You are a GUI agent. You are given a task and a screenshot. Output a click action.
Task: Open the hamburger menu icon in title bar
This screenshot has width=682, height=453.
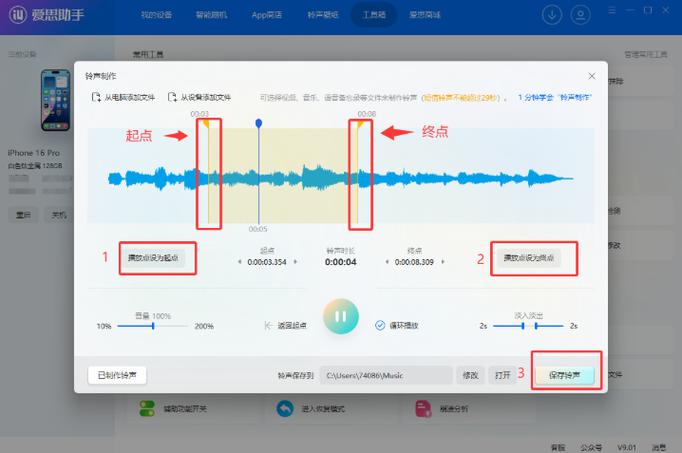pyautogui.click(x=612, y=10)
